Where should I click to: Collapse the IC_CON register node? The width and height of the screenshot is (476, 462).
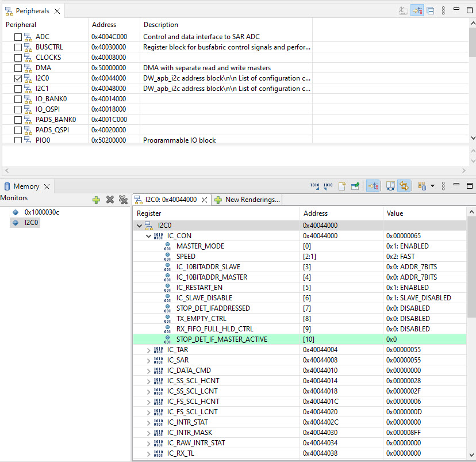[x=149, y=236]
